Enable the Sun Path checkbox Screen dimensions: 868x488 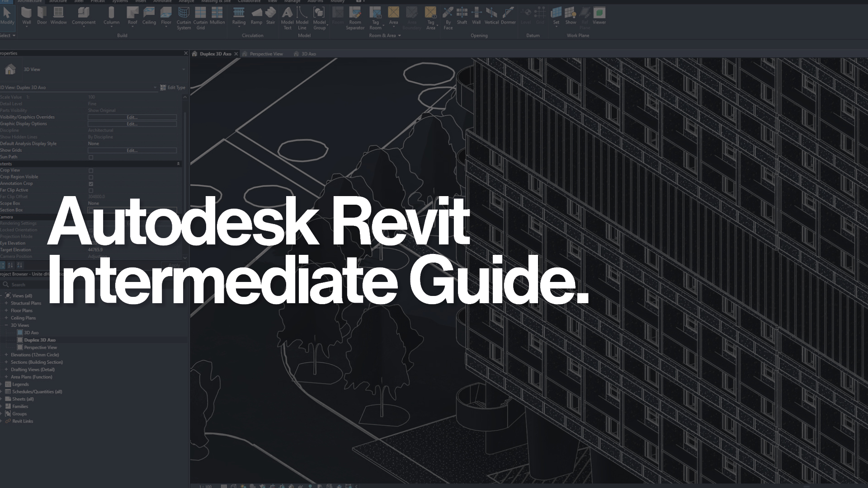tap(91, 157)
